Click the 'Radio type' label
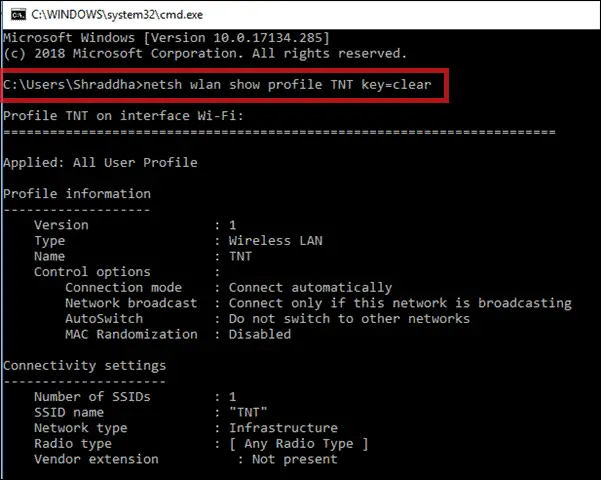Image resolution: width=601 pixels, height=480 pixels. click(x=73, y=444)
